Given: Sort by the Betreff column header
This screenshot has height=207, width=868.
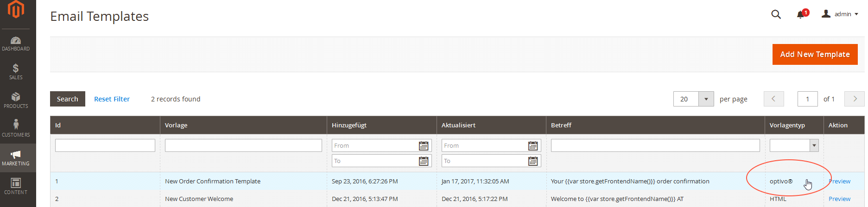Looking at the screenshot, I should tap(561, 125).
